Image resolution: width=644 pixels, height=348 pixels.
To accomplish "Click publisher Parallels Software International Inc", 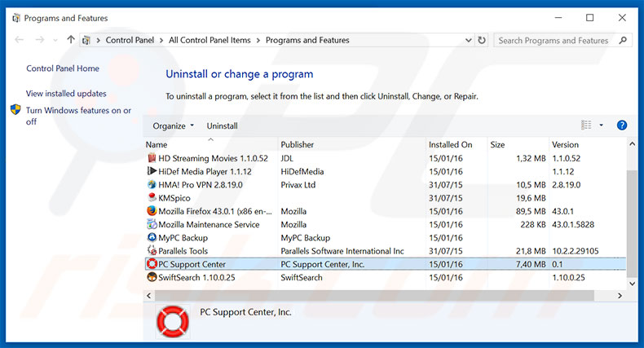I will (342, 251).
